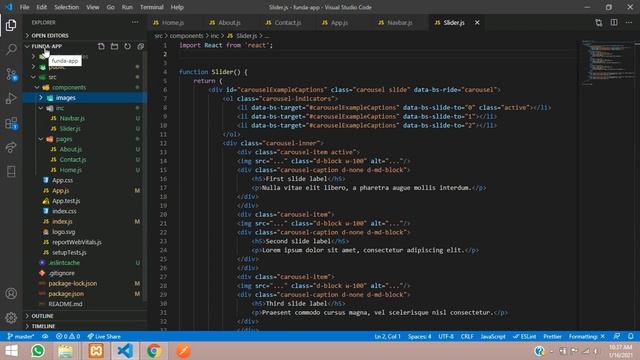Close the Slider.js tab
The width and height of the screenshot is (640, 360).
(477, 22)
